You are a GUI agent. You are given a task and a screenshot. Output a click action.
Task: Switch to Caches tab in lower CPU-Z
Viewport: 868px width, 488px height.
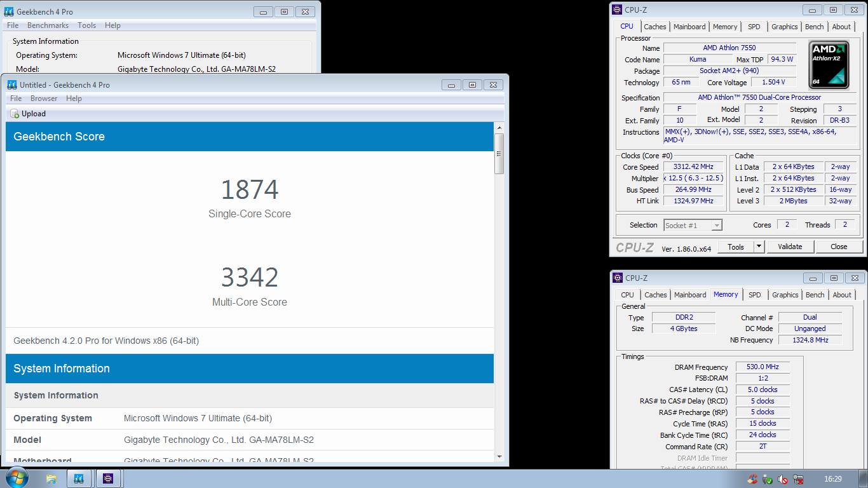pyautogui.click(x=656, y=295)
